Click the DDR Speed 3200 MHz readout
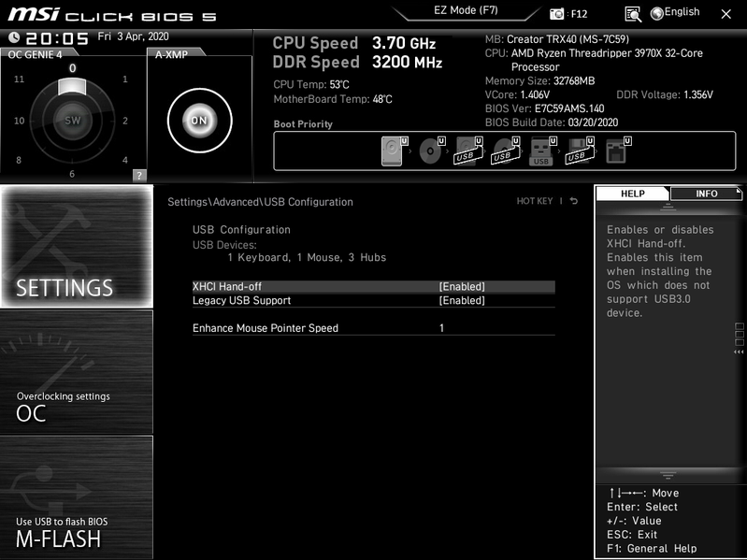The image size is (747, 560). click(x=357, y=62)
